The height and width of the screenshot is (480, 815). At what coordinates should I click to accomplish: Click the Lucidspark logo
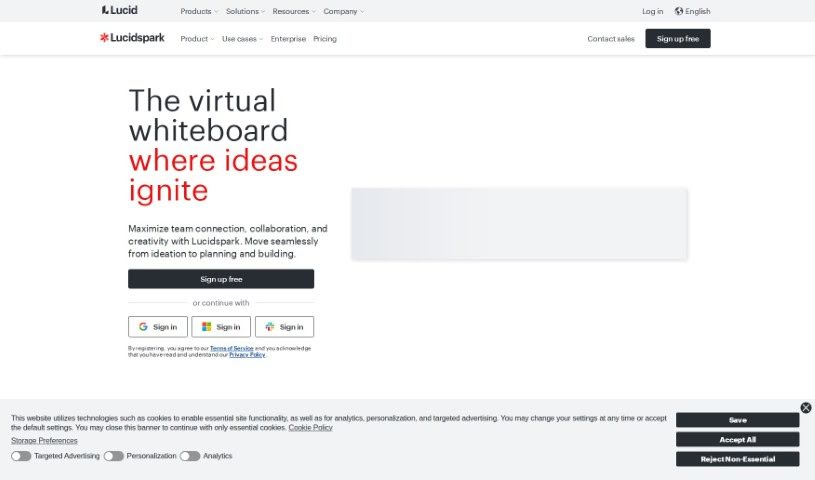pyautogui.click(x=132, y=37)
